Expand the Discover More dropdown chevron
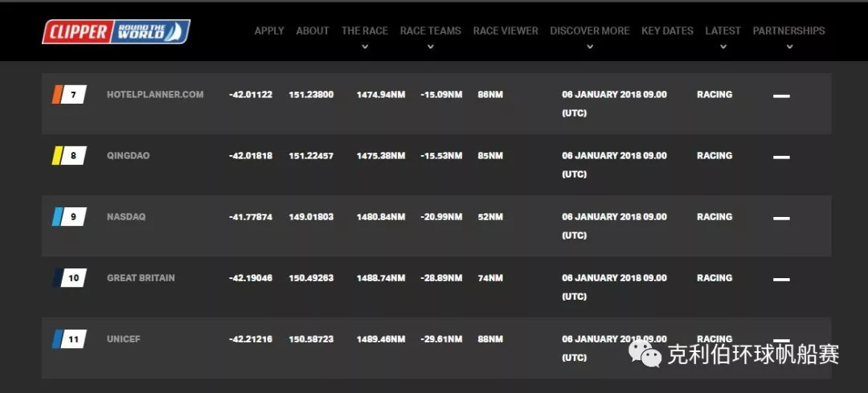Viewport: 868px width, 393px height. pyautogui.click(x=590, y=47)
